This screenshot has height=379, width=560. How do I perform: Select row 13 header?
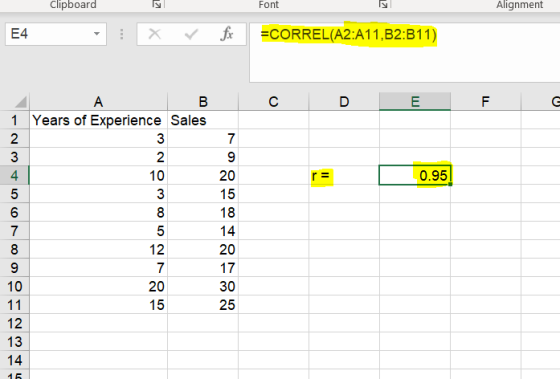click(14, 342)
